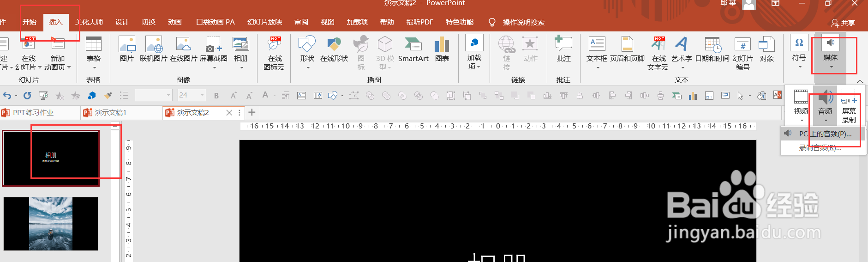Start 屏幕录制 screen recording
The height and width of the screenshot is (262, 868).
pos(849,105)
